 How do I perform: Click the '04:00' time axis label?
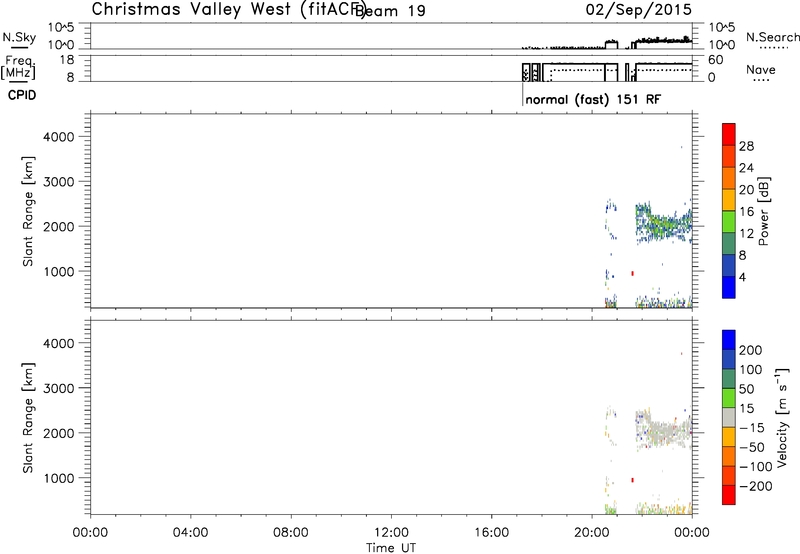coord(190,533)
